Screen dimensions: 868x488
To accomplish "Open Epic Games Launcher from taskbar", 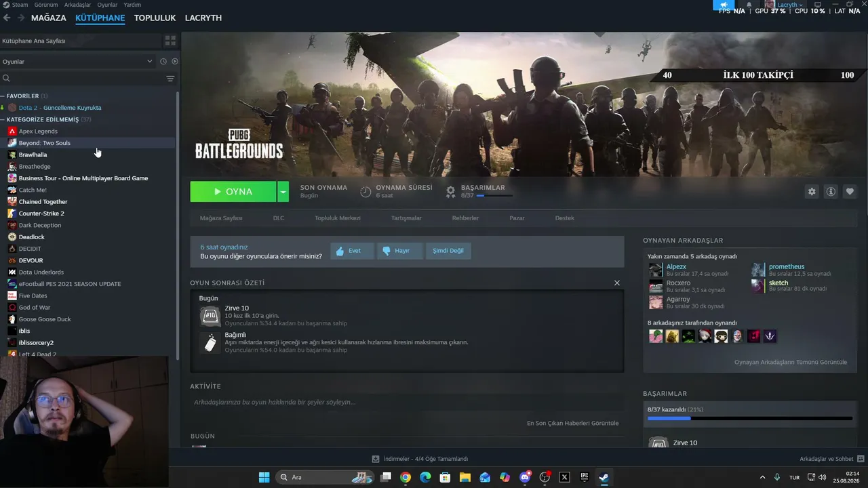I will coord(585,477).
